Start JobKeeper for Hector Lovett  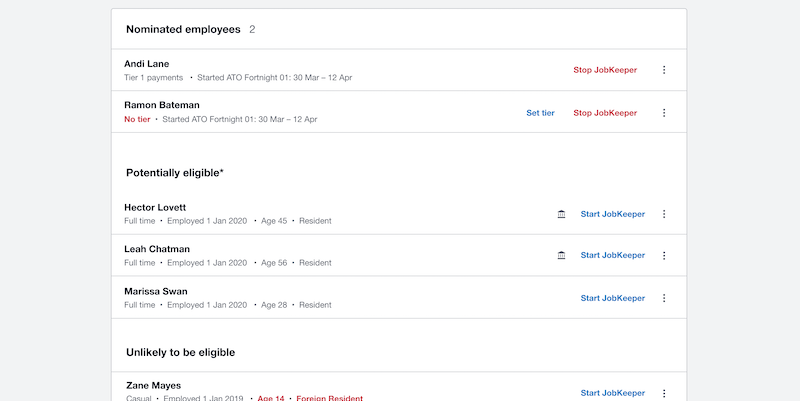point(613,214)
